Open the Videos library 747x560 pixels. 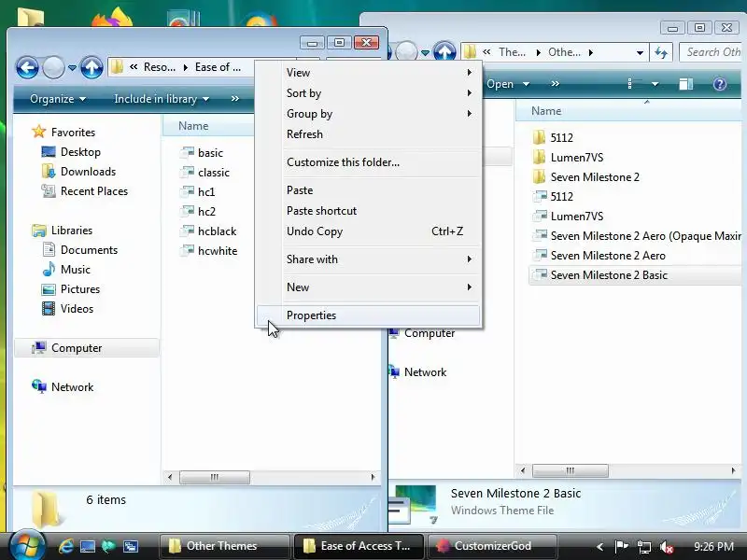[x=67, y=309]
